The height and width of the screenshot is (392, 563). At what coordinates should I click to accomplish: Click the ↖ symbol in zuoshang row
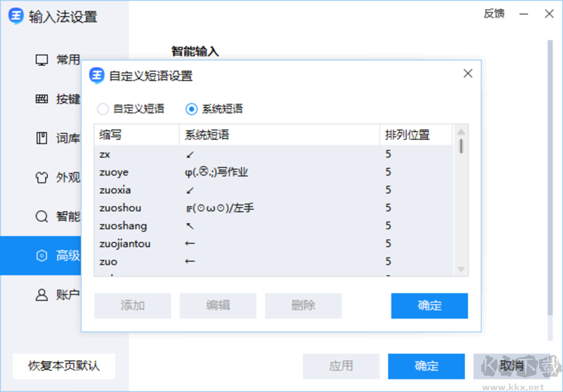coord(189,226)
